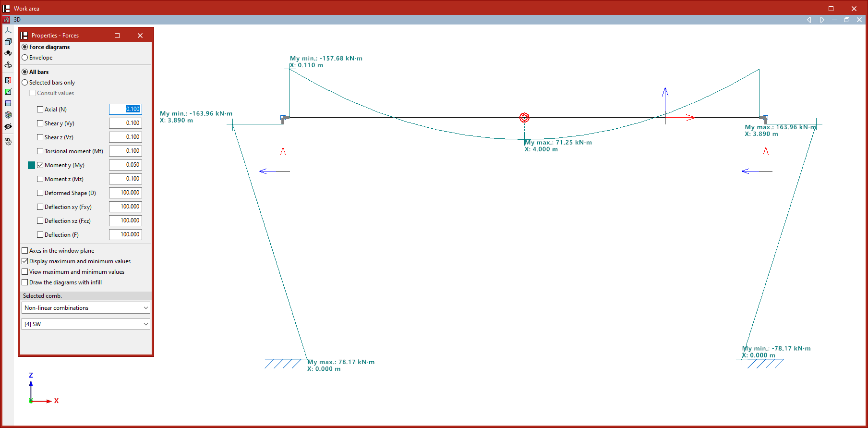
Task: Enable Draw the diagrams with infill
Action: (25, 282)
